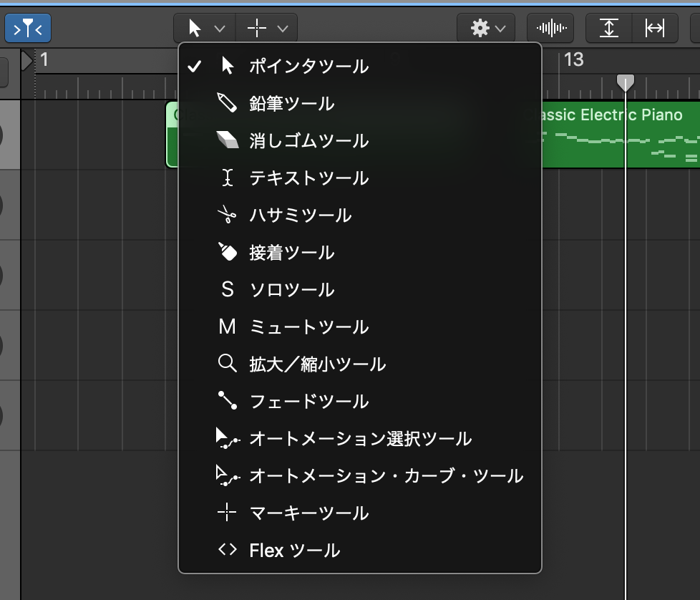The width and height of the screenshot is (700, 600).
Task: Select the zoom magnifier icon (拡大/縮小ツール)
Action: (227, 364)
